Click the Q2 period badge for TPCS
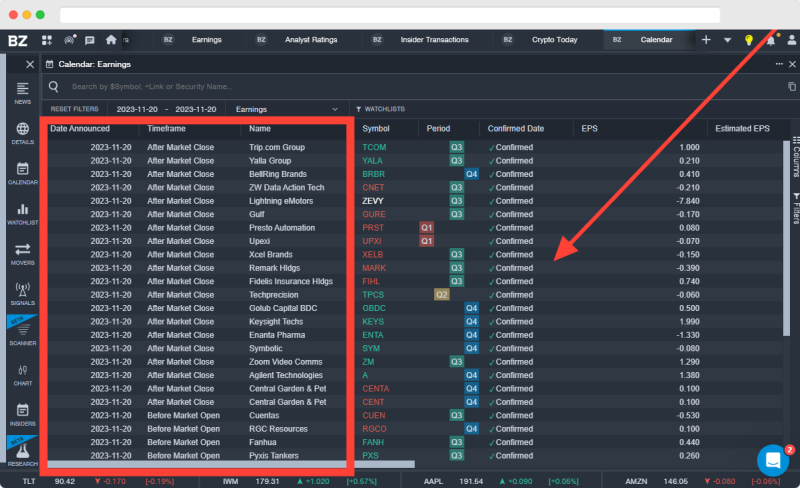The image size is (800, 488). pyautogui.click(x=441, y=295)
